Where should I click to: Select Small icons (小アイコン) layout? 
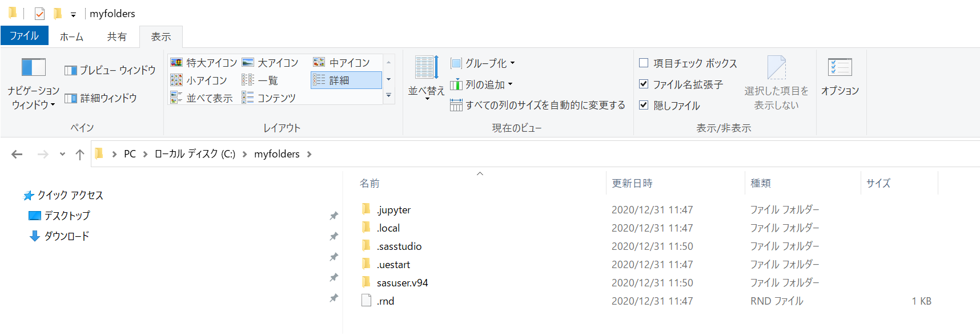[199, 80]
